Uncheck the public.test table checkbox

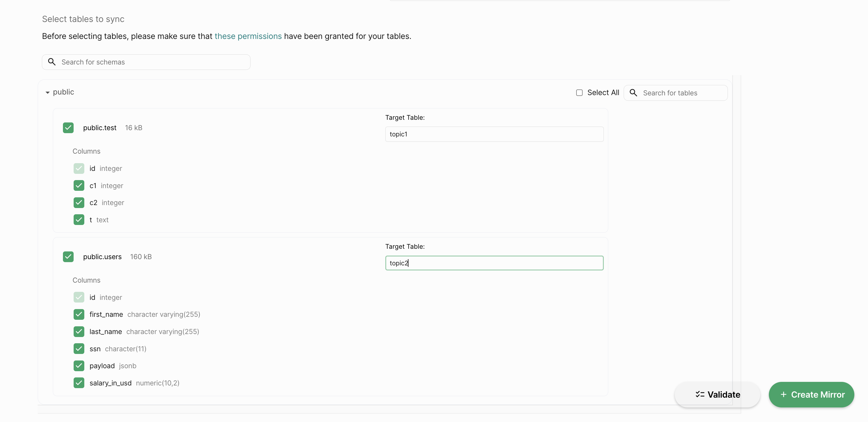click(x=68, y=128)
